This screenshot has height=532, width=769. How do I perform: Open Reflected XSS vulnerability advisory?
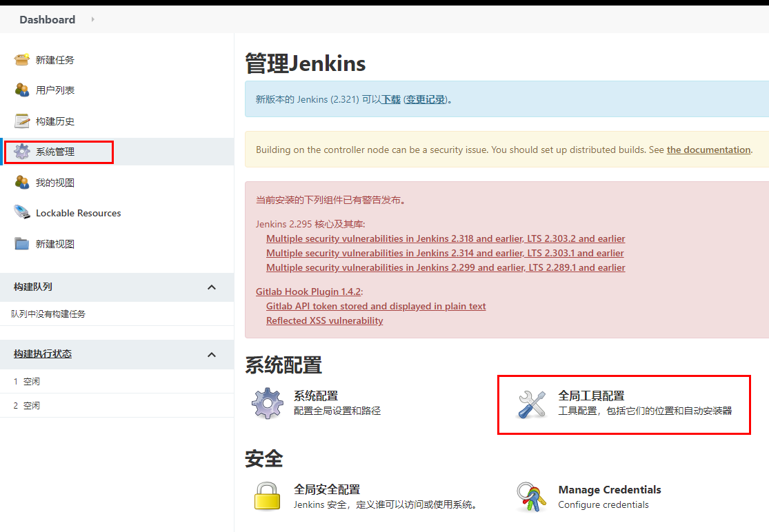point(324,320)
